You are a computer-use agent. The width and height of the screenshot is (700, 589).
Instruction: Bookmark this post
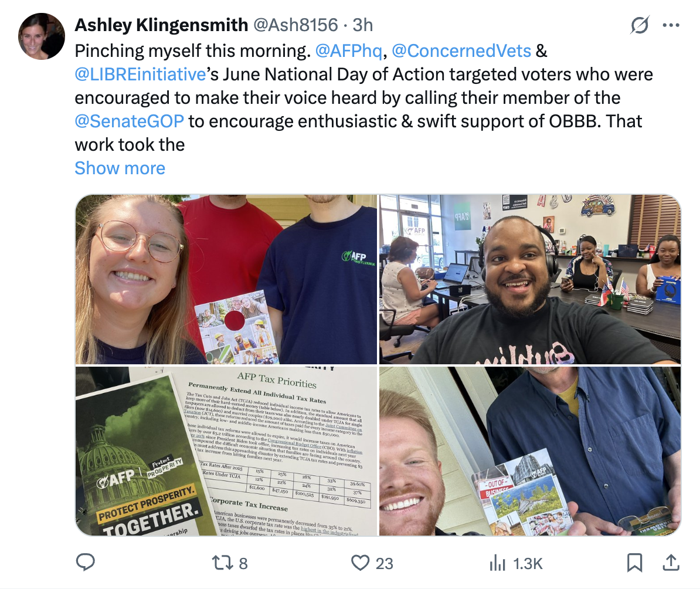pyautogui.click(x=634, y=563)
